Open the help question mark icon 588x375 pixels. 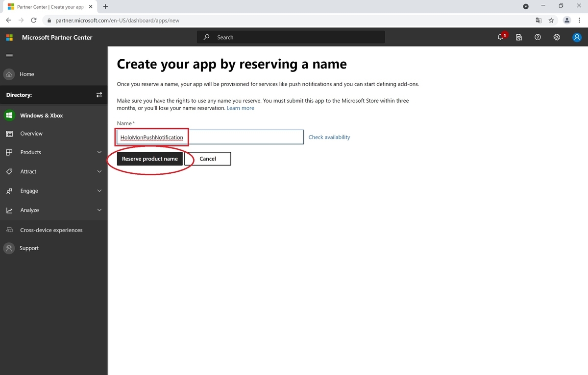[538, 37]
